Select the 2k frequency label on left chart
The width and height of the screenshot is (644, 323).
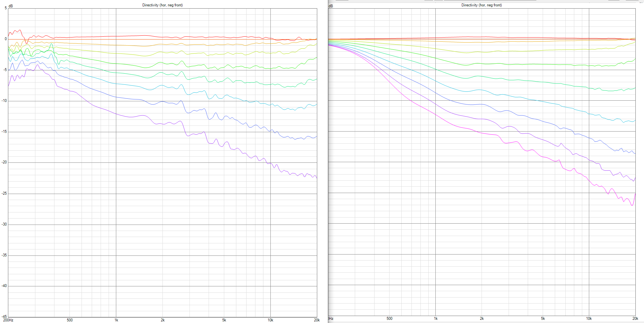(x=163, y=320)
